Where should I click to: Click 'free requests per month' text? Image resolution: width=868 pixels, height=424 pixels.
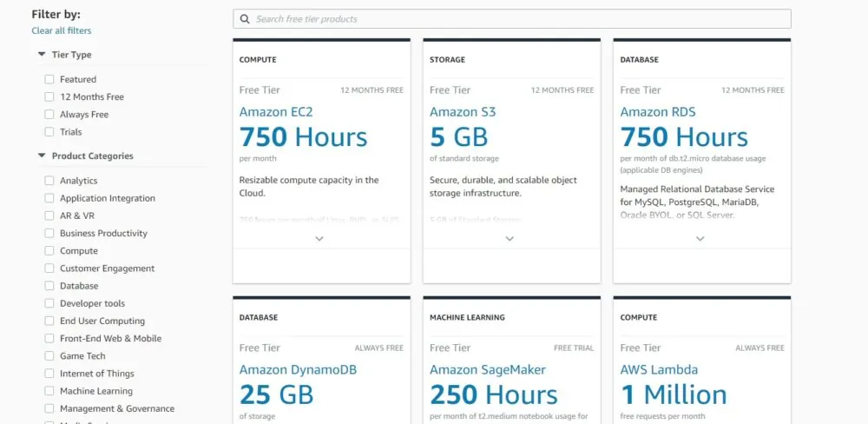(662, 415)
